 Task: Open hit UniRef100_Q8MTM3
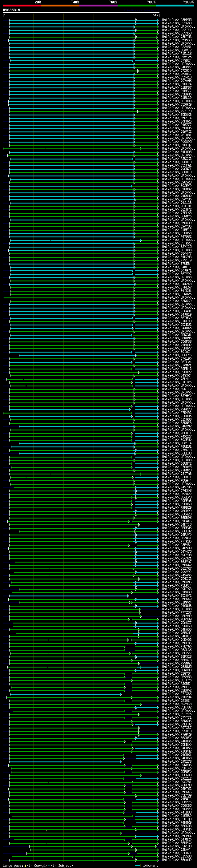click(177, 37)
